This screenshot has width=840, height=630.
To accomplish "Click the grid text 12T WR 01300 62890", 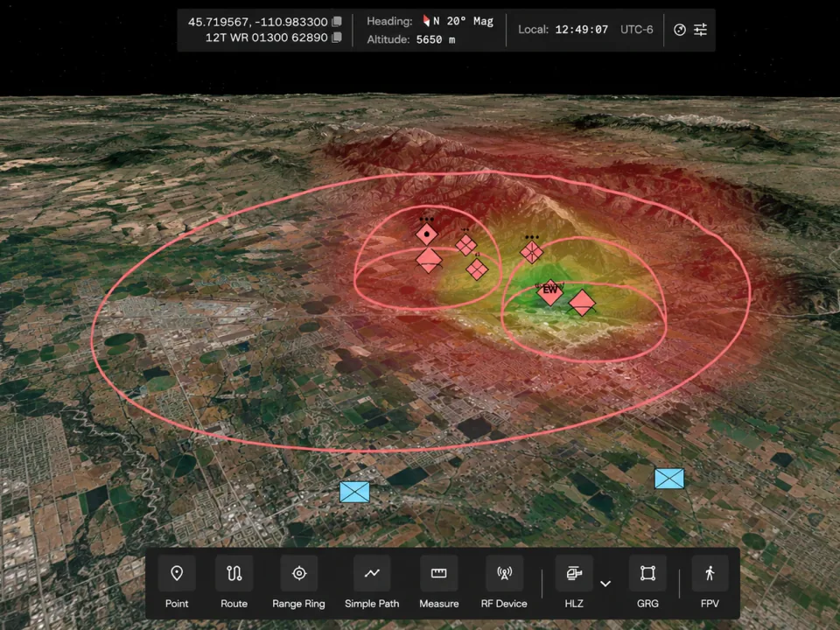I will (x=266, y=38).
